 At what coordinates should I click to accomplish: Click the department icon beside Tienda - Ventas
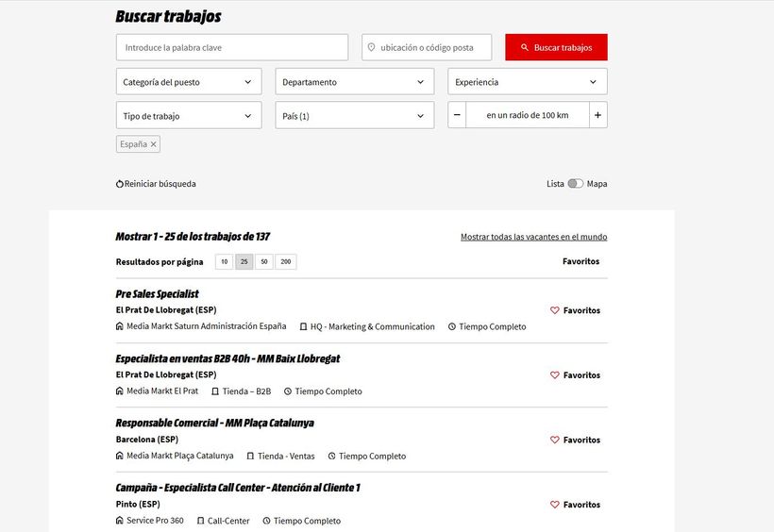[x=250, y=456]
